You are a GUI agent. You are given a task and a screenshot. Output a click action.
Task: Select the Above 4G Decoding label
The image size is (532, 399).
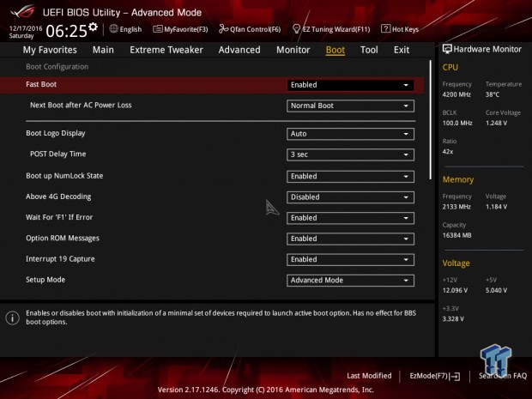(x=58, y=196)
